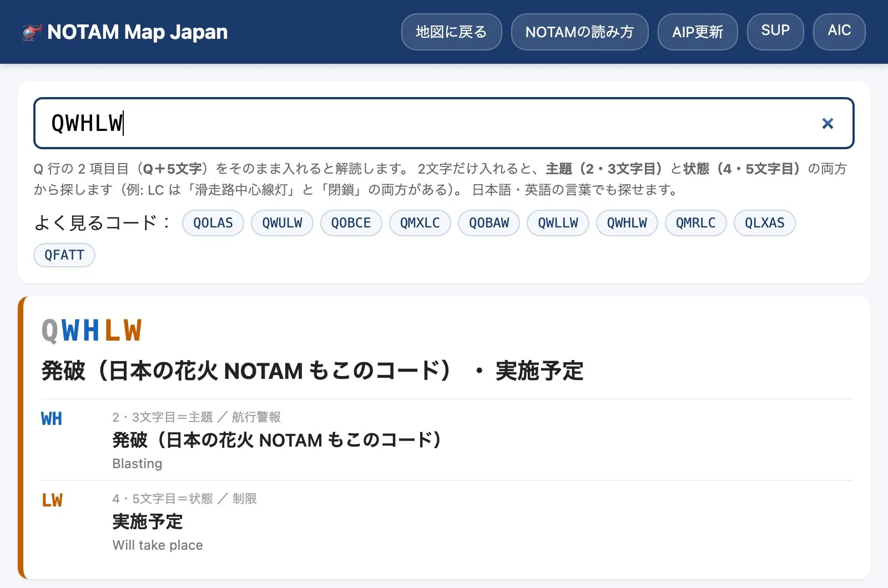Open the NOTAM Map Japan title link

[137, 32]
